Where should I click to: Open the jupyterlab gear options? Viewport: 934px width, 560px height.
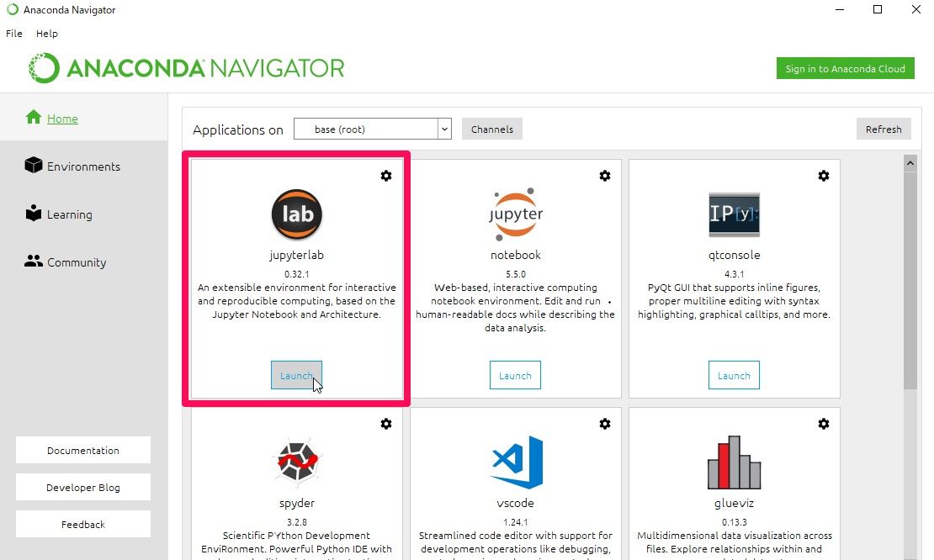coord(386,176)
